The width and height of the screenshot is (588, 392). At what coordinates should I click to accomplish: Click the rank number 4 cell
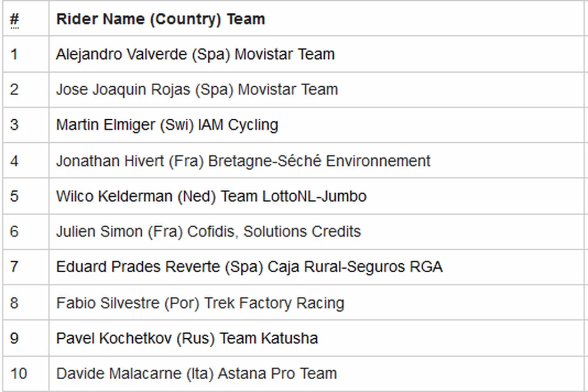click(14, 161)
